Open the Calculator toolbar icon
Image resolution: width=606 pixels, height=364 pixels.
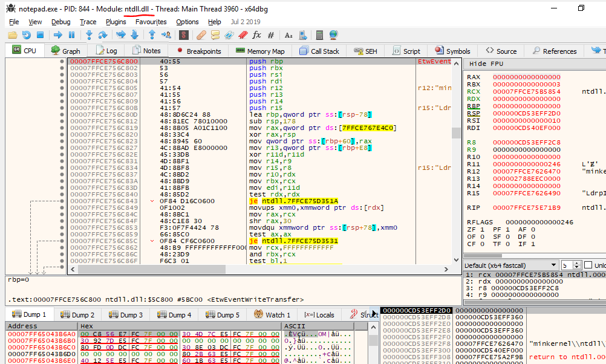coord(319,35)
